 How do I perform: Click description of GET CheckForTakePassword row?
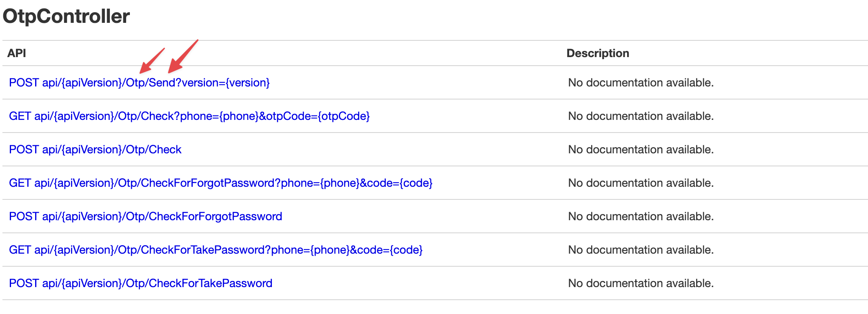point(641,250)
